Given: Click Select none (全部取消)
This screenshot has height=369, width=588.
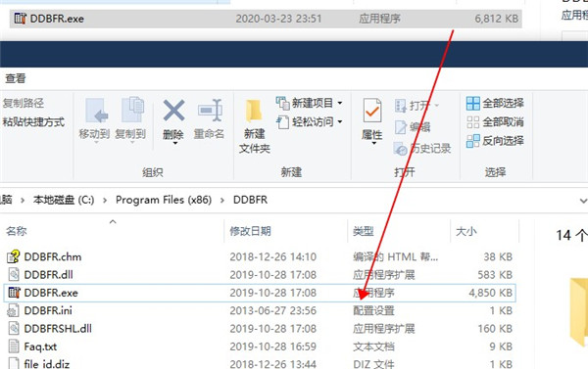Looking at the screenshot, I should tap(495, 122).
